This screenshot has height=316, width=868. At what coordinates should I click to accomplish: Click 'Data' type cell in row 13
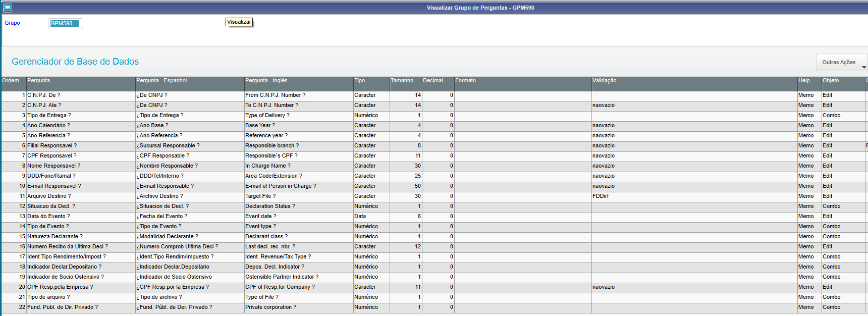tap(371, 217)
